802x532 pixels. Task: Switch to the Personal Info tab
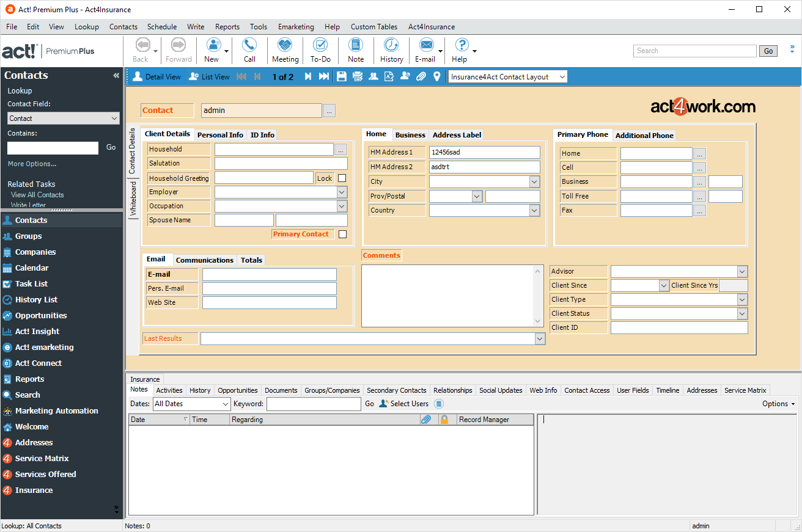[x=220, y=135]
